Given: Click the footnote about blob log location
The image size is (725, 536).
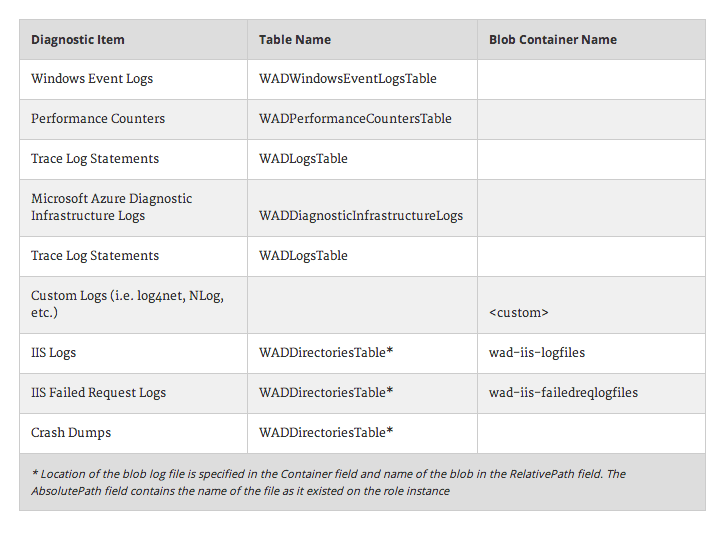Looking at the screenshot, I should point(328,482).
